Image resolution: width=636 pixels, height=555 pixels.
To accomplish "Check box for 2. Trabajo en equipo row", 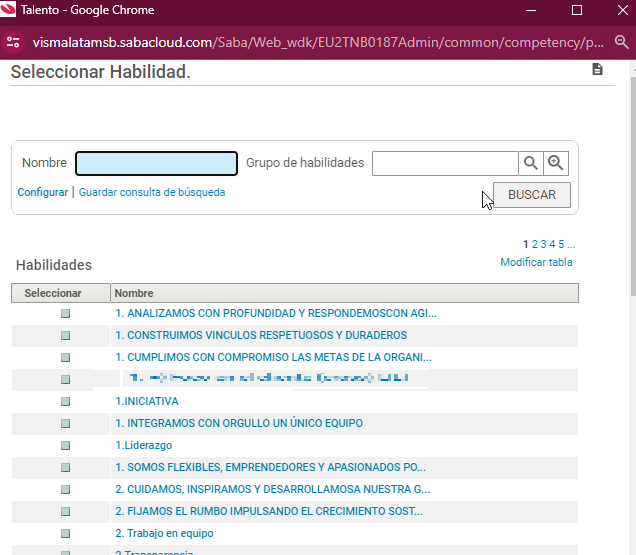I will click(65, 533).
